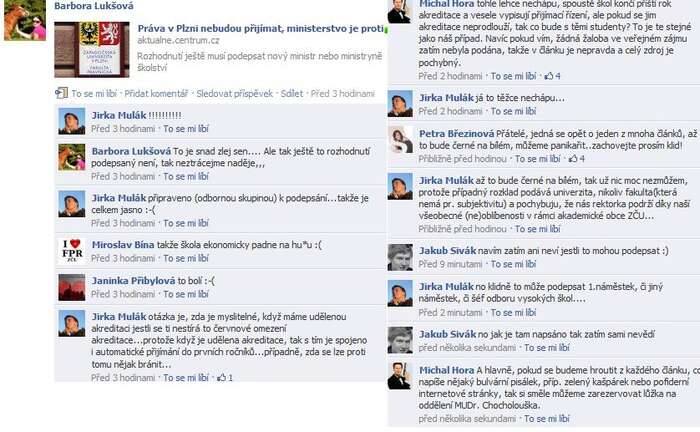Click the thumbs-up count on Petra Březinová's comment
The height and width of the screenshot is (432, 700).
[x=577, y=159]
